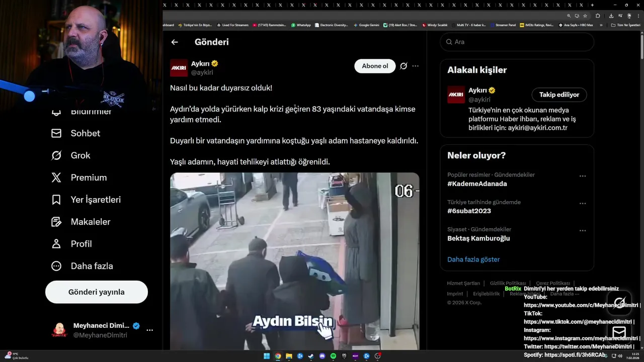Open account menu dots next to Meyhaneci Dimitri

pyautogui.click(x=149, y=330)
